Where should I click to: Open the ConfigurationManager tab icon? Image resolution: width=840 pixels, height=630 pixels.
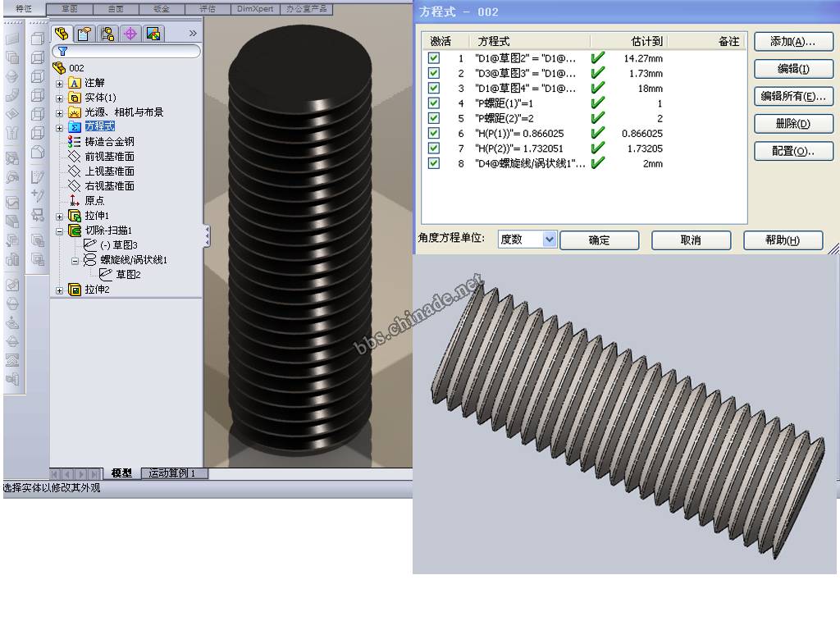[x=107, y=34]
